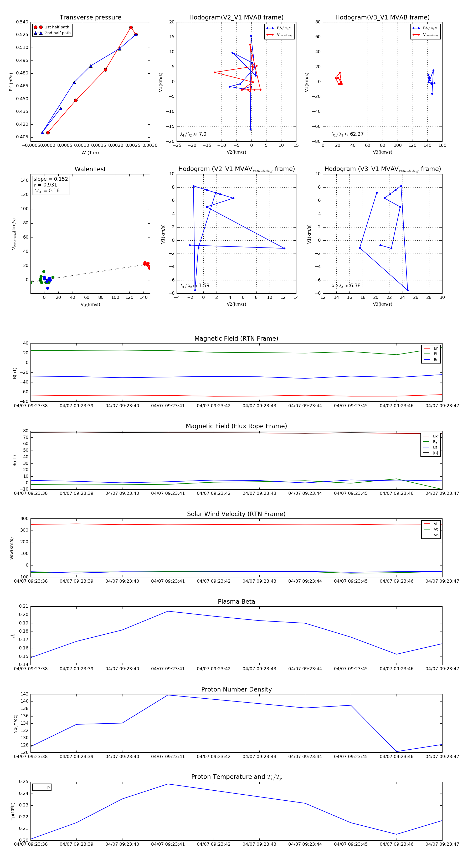Click the 'r = 0.931' annotation
The height and width of the screenshot is (868, 473).
[x=45, y=185]
